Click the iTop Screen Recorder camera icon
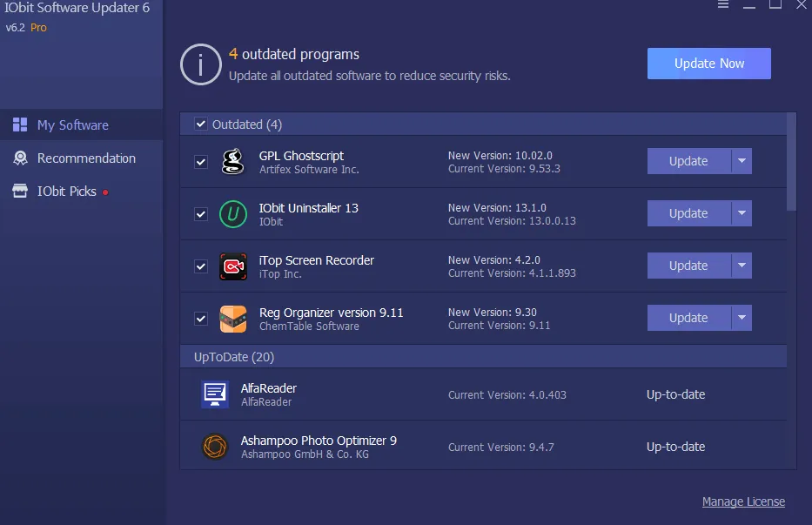This screenshot has width=812, height=525. pyautogui.click(x=232, y=266)
